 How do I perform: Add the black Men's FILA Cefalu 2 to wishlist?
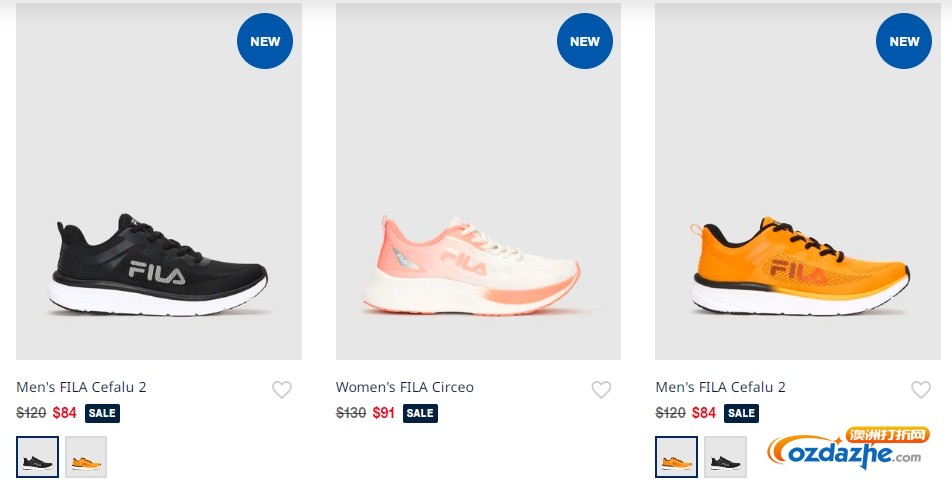click(x=282, y=389)
